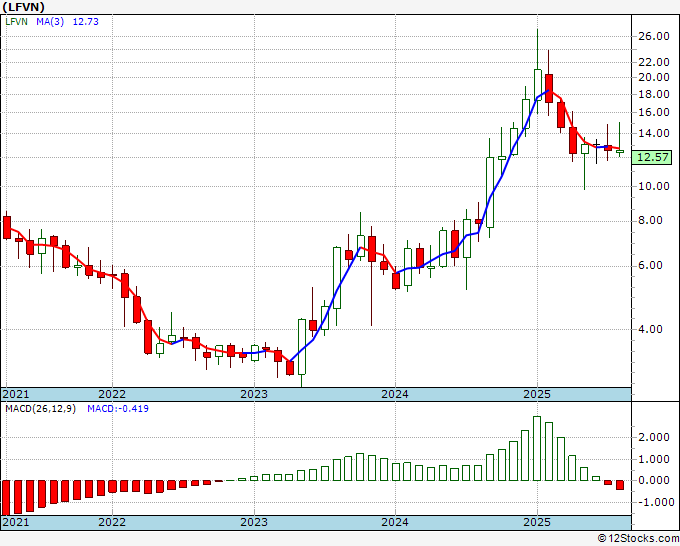Click 2025 on the MACD timeline
Image resolution: width=680 pixels, height=546 pixels.
[x=536, y=522]
